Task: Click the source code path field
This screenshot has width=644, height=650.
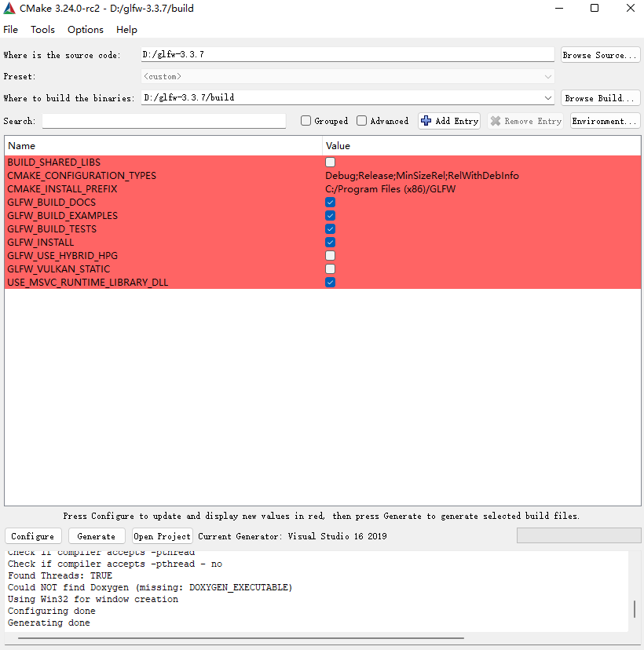Action: tap(347, 54)
